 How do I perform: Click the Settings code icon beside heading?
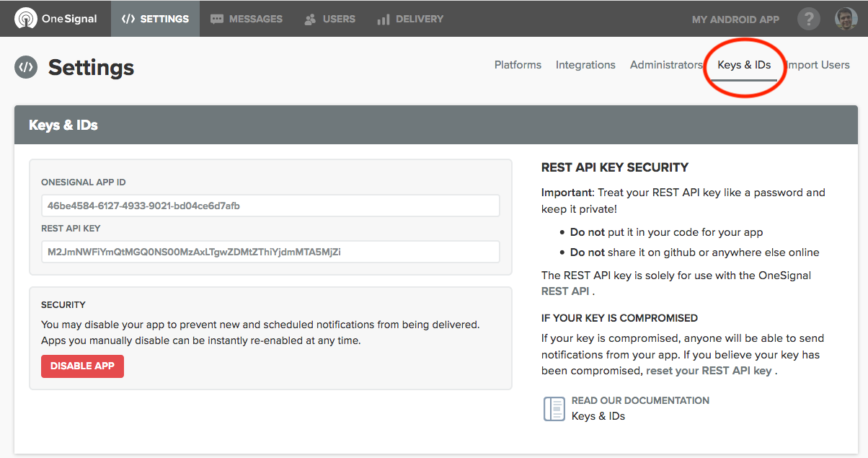[26, 67]
